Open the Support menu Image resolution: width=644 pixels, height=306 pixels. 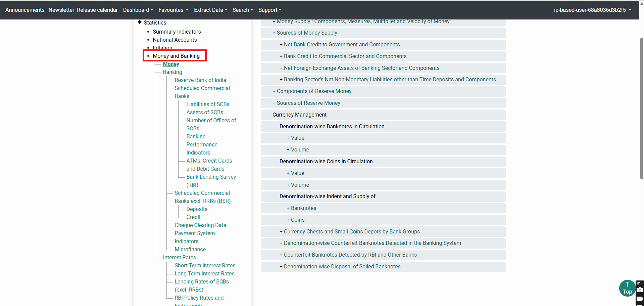point(269,10)
